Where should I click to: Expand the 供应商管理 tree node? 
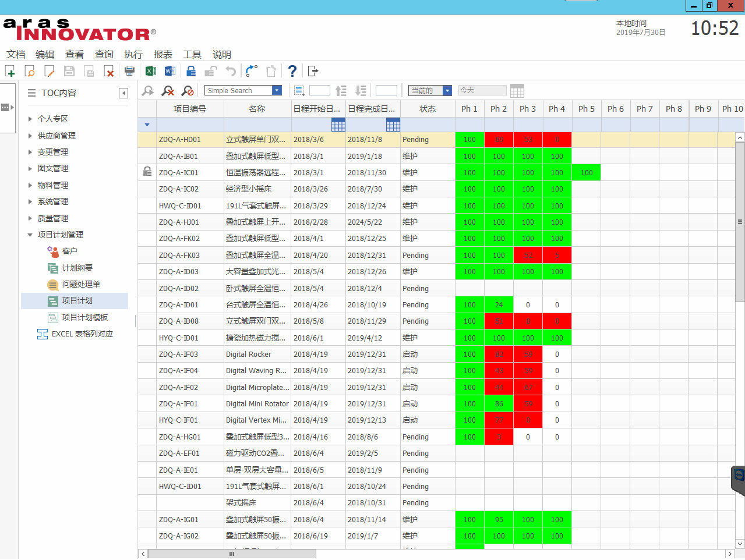coord(30,136)
